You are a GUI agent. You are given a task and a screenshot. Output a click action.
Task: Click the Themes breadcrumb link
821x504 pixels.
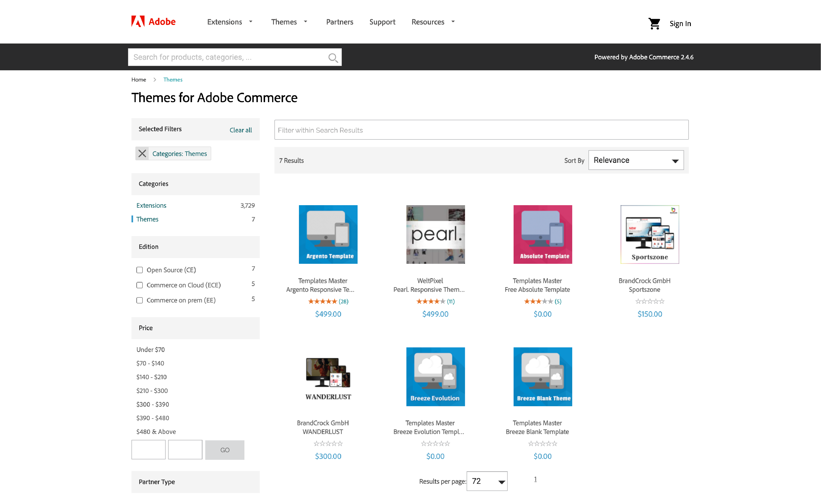[173, 80]
